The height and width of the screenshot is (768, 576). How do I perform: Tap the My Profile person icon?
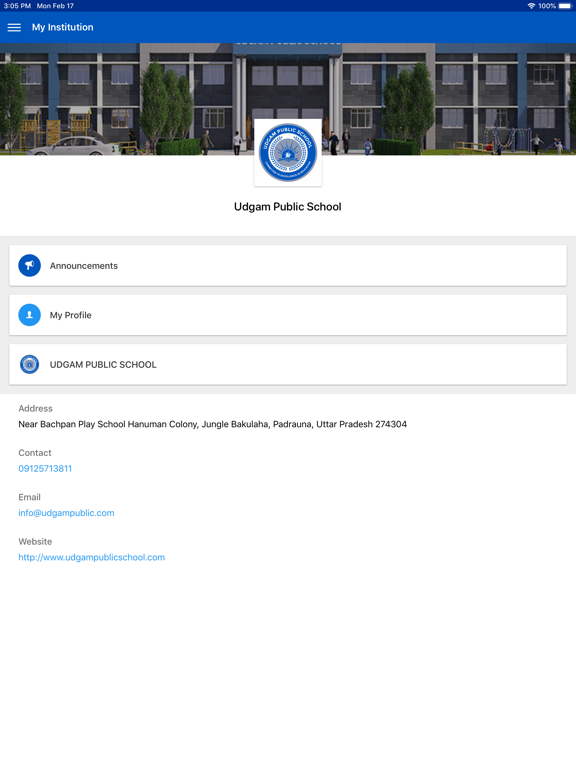(29, 315)
